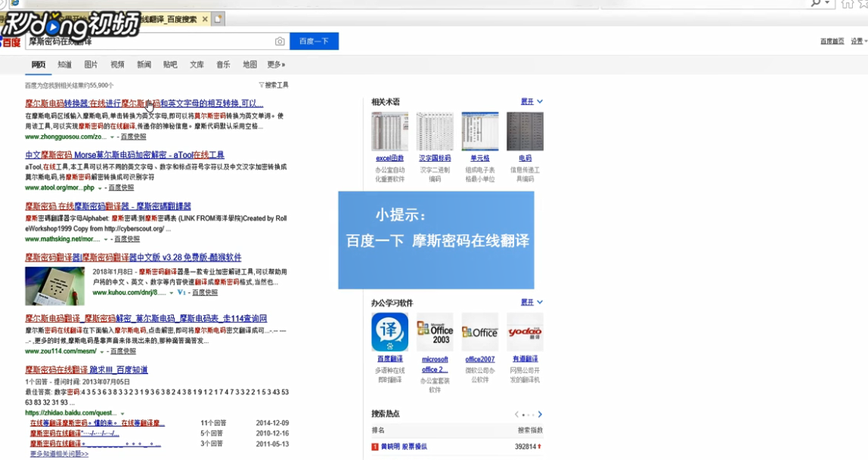The image size is (868, 460).
Task: Open hot search 黄晓明 股票操纵
Action: 404,446
